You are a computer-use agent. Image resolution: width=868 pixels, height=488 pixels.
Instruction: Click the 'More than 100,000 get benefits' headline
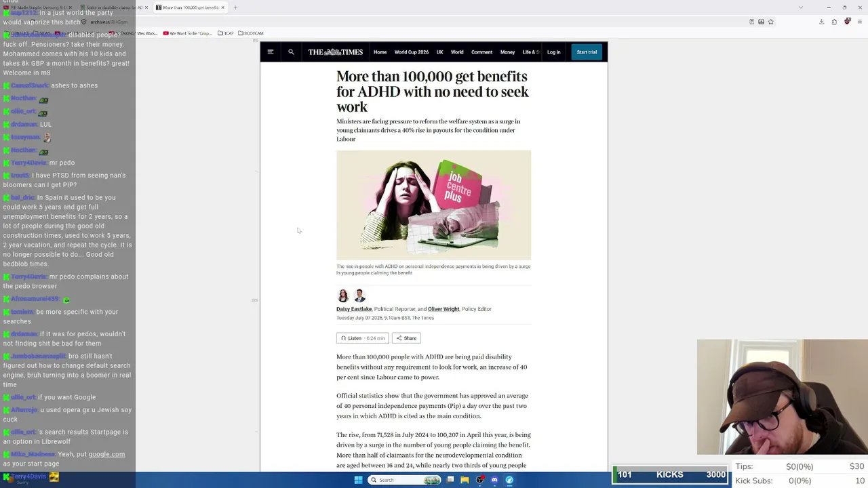433,91
